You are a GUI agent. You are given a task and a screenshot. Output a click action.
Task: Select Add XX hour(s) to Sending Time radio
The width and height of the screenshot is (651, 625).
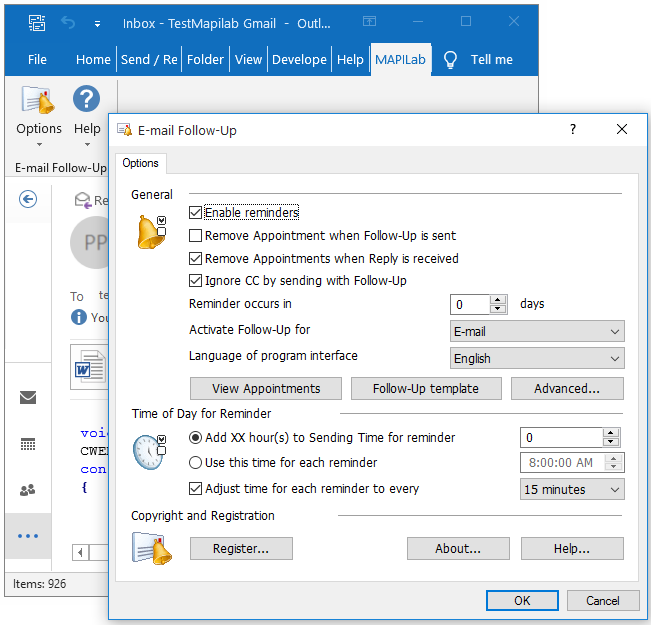point(195,437)
